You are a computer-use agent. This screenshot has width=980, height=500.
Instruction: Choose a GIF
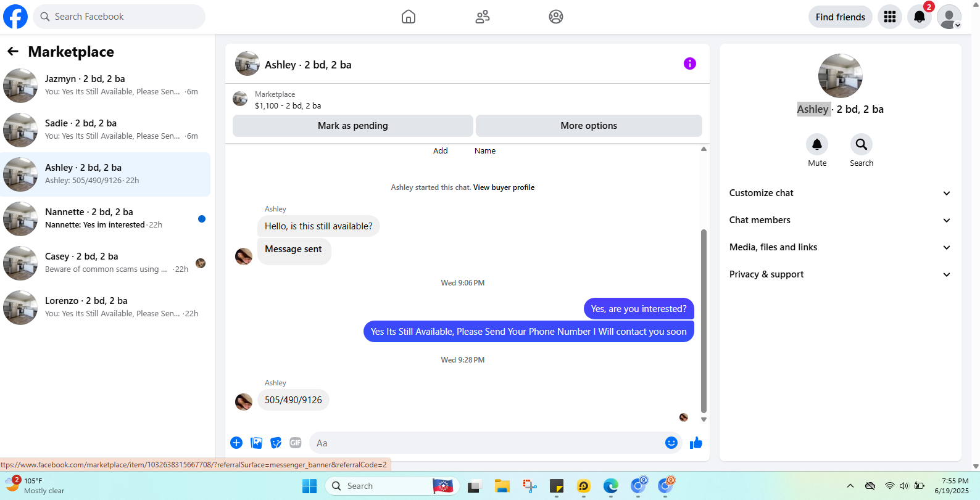point(296,443)
